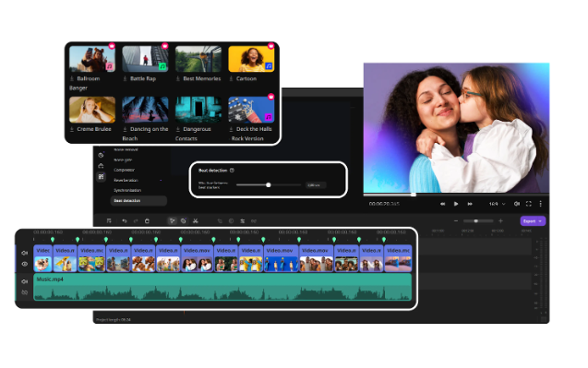Activate the ripple editing tool icon
The height and width of the screenshot is (368, 588).
click(184, 221)
